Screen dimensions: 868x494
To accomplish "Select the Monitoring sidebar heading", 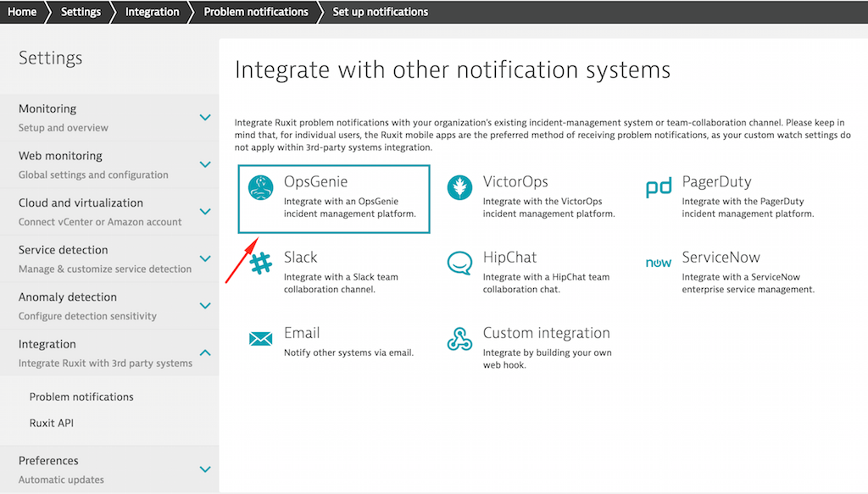I will (x=47, y=108).
